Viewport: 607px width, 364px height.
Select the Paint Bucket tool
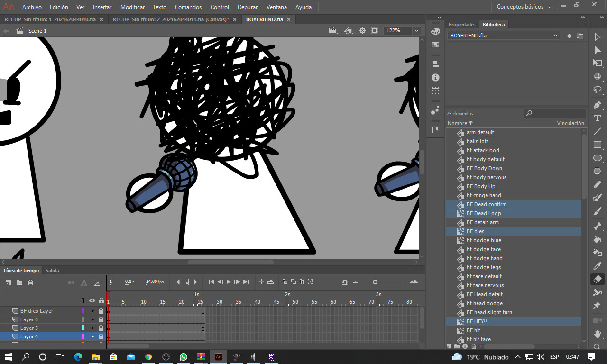[x=598, y=239]
